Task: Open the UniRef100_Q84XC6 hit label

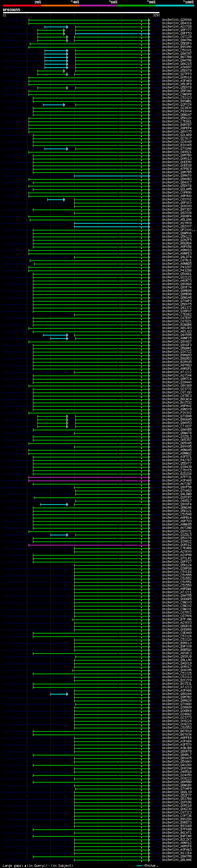Action: [177, 23]
